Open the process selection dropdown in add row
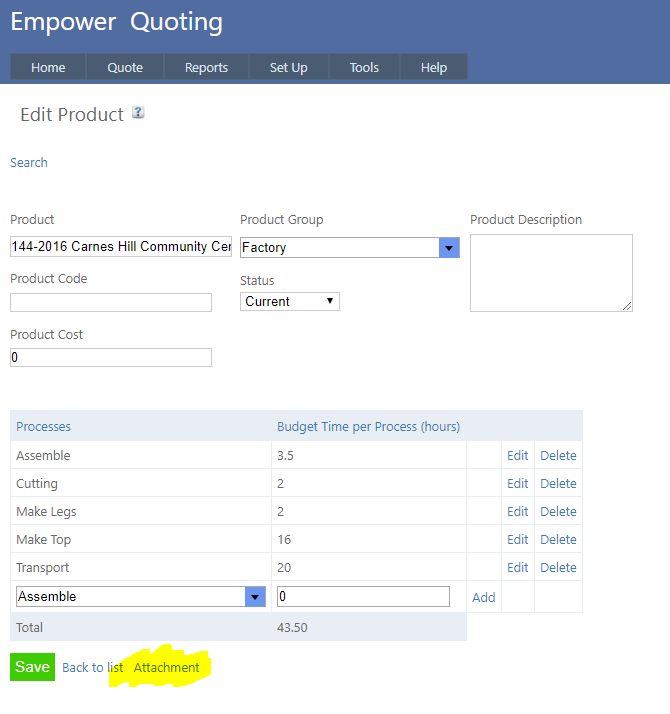Viewport: 670px width, 714px height. click(x=255, y=596)
